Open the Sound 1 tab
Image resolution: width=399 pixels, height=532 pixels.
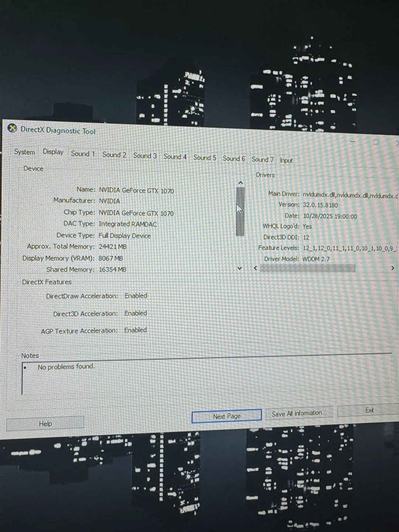[83, 154]
